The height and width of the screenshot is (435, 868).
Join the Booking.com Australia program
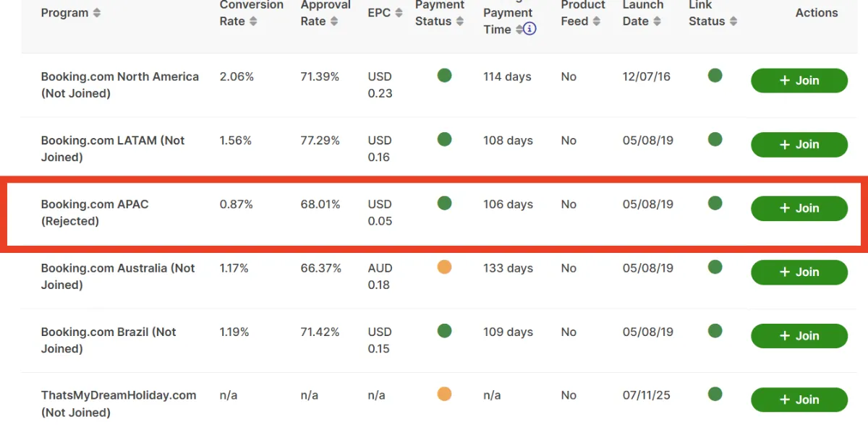coord(799,272)
